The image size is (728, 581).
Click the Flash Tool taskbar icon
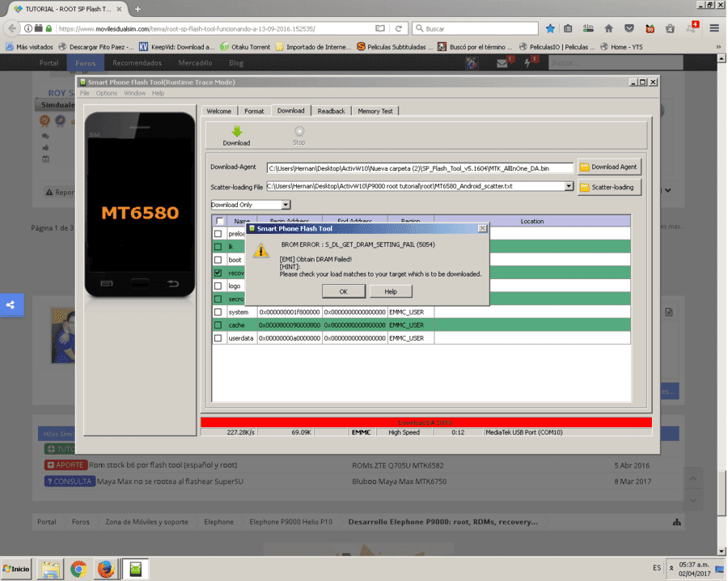click(135, 569)
